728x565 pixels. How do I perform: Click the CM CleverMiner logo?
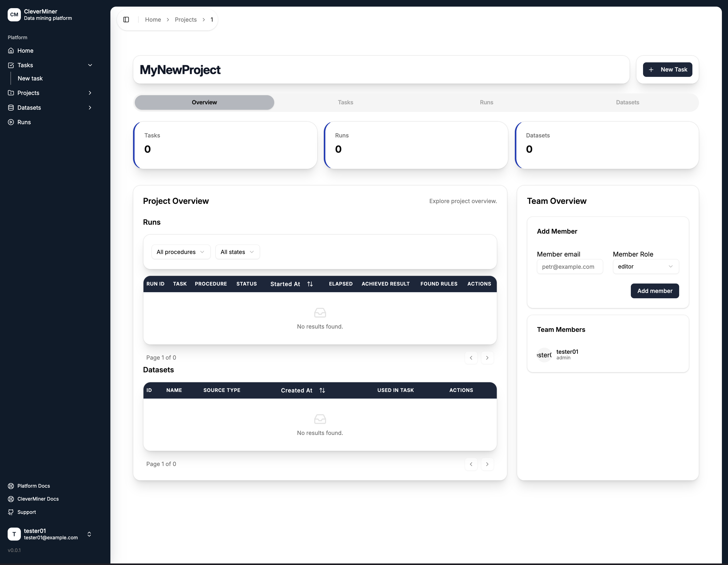[14, 15]
